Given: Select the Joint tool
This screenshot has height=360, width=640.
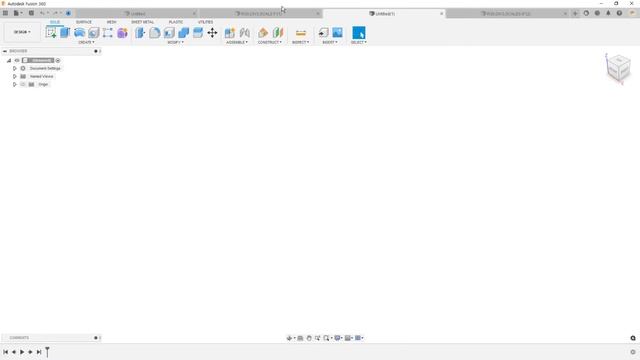Looking at the screenshot, I should point(244,33).
